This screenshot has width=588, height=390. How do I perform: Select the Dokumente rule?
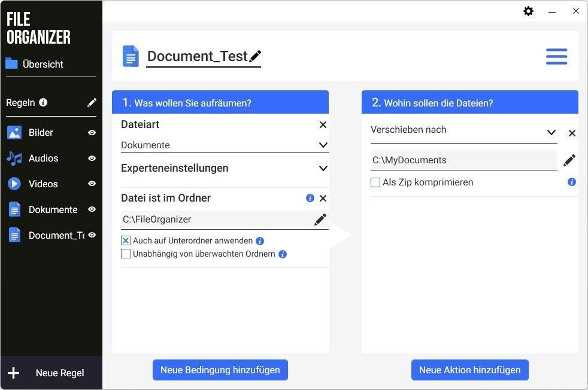tap(53, 210)
